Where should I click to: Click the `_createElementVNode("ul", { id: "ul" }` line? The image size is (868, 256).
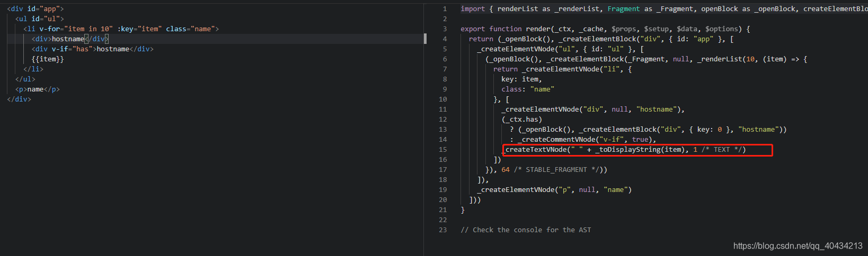coord(561,49)
